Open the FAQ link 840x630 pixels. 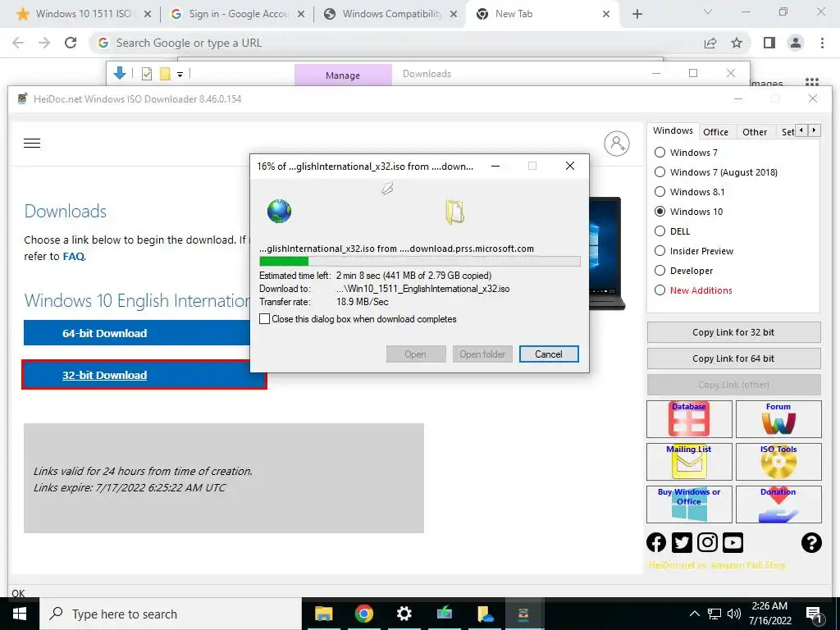coord(73,257)
